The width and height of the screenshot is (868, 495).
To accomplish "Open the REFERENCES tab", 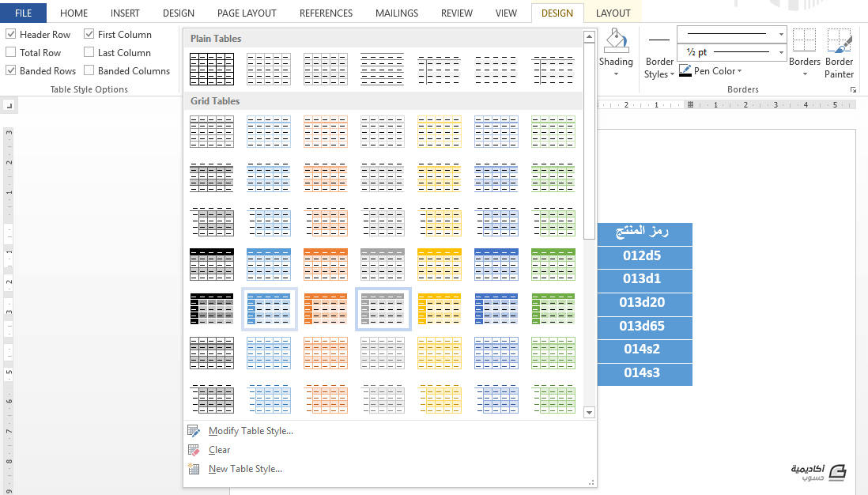I will [x=326, y=13].
